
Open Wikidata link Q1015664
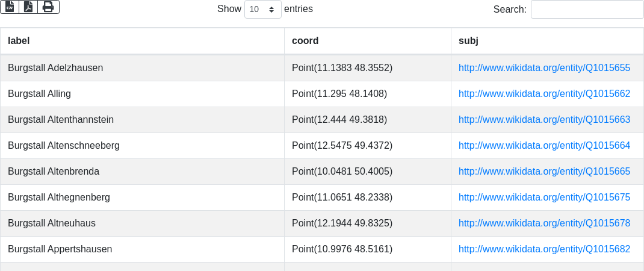[544, 146]
